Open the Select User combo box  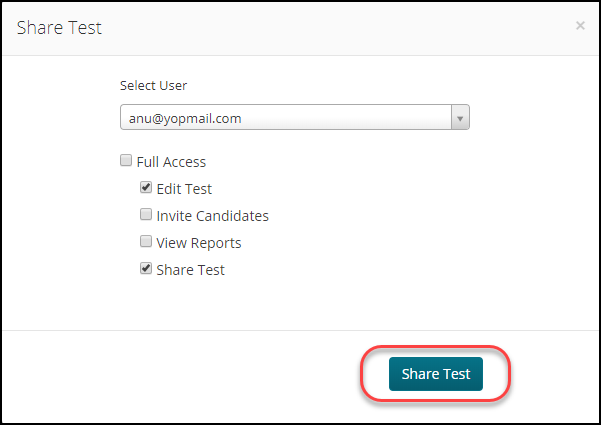point(294,117)
